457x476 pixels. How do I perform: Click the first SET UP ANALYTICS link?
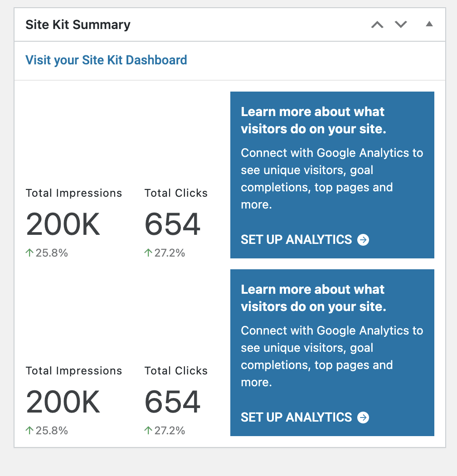coord(296,240)
